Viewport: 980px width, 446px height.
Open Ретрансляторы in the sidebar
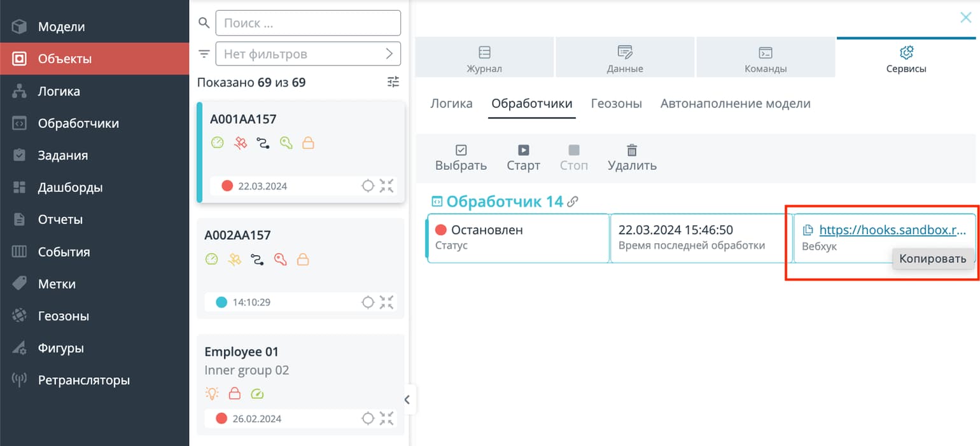coord(83,380)
